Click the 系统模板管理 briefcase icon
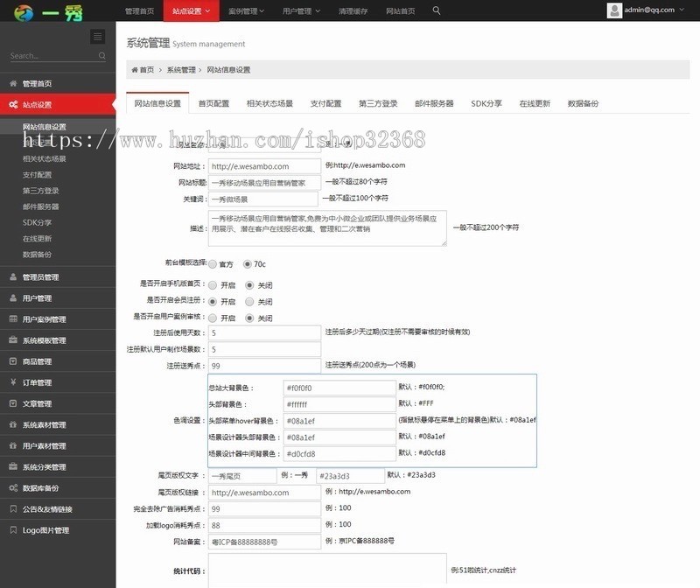 [13, 340]
